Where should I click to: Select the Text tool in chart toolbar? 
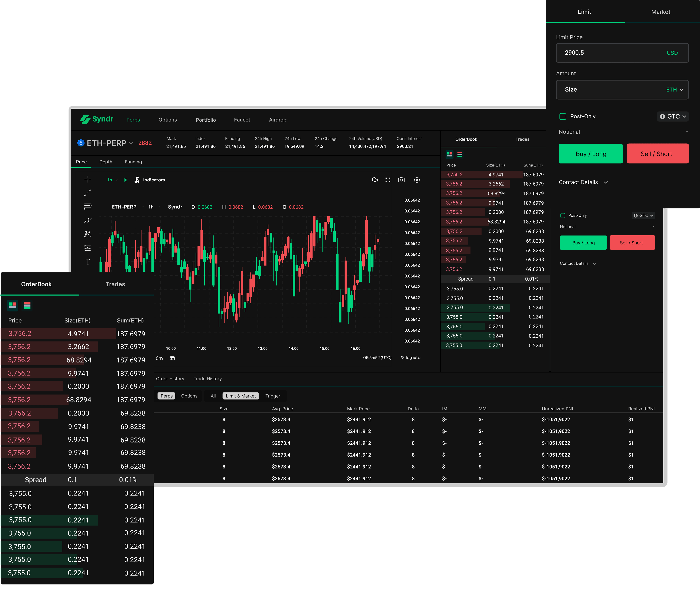87,261
